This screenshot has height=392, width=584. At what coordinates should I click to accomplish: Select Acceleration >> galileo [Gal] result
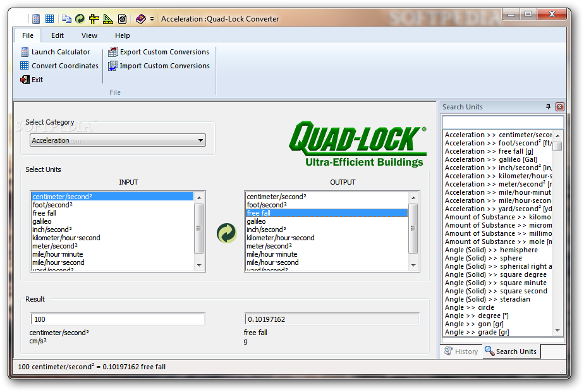pyautogui.click(x=498, y=159)
